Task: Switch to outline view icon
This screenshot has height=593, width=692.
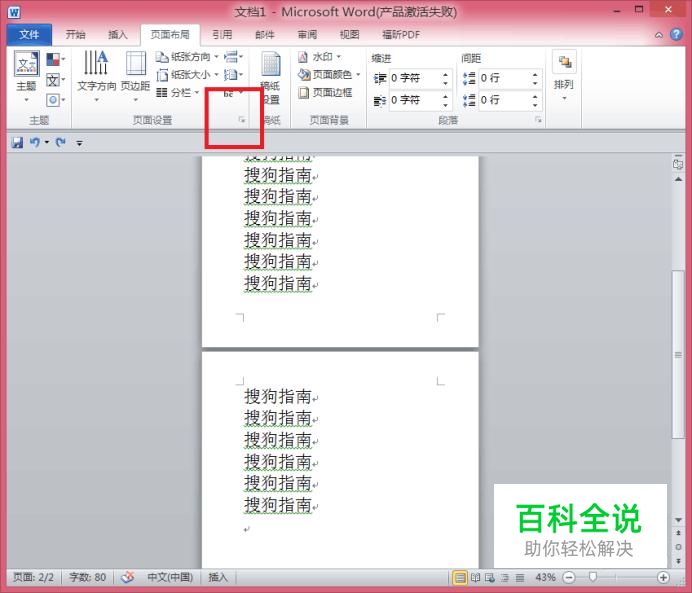Action: tap(505, 577)
